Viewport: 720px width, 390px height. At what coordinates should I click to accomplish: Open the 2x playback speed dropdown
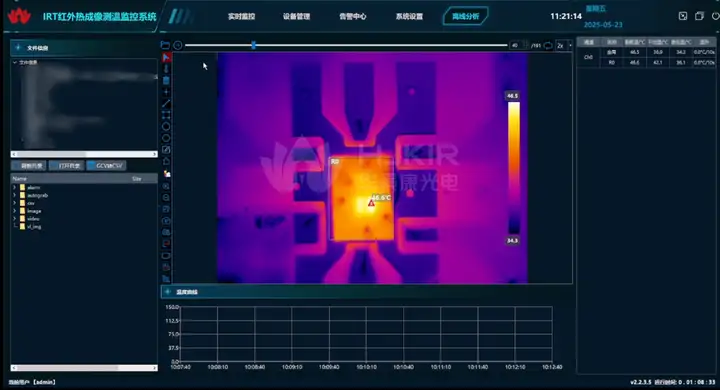[564, 45]
